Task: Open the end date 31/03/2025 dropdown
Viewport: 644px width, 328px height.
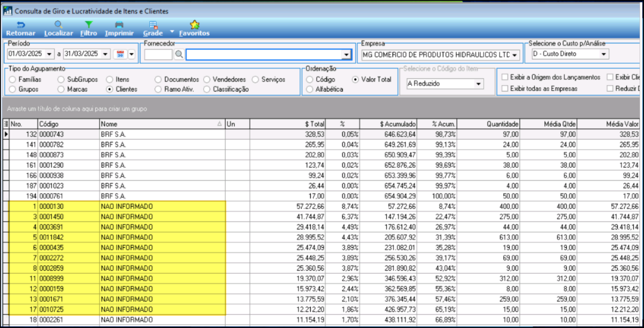Action: coord(105,54)
